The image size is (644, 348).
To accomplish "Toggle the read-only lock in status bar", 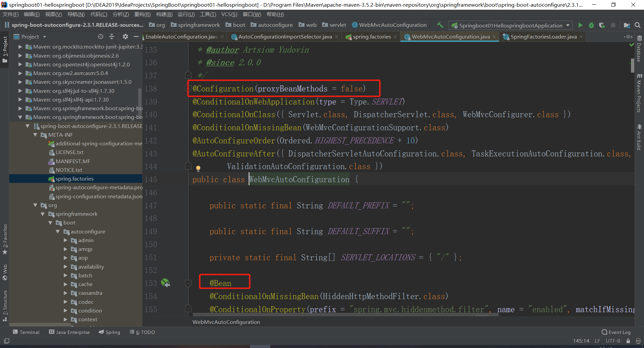I will tap(628, 341).
